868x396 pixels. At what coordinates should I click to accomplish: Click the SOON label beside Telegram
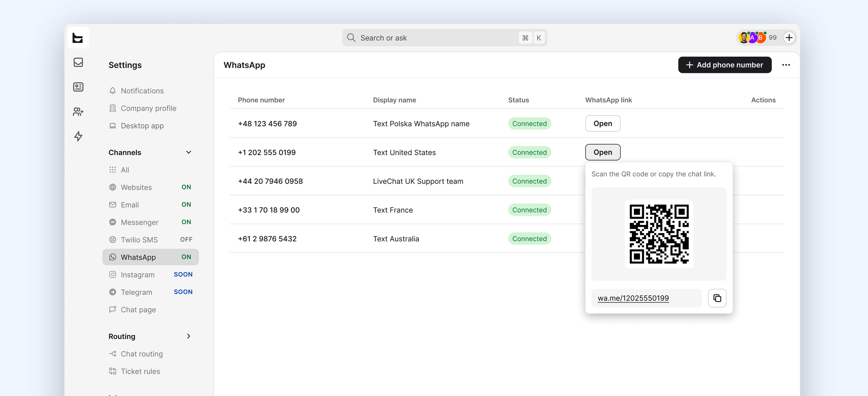183,292
